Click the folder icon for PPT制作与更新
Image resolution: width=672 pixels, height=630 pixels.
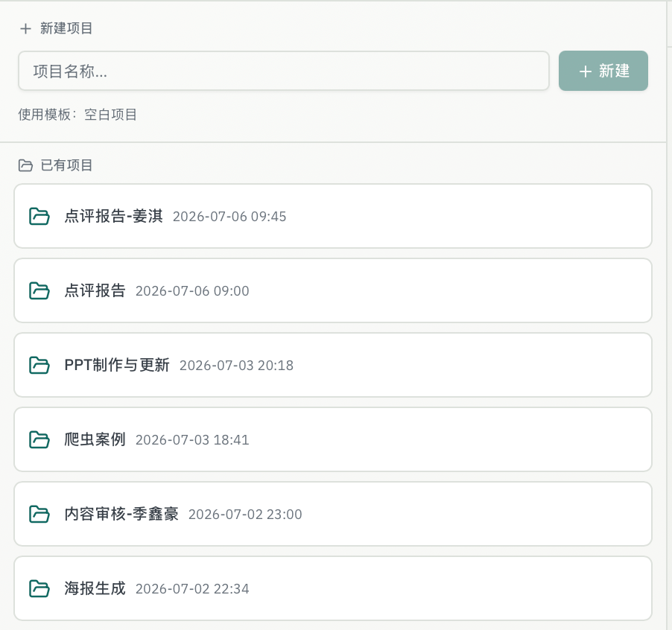(39, 366)
